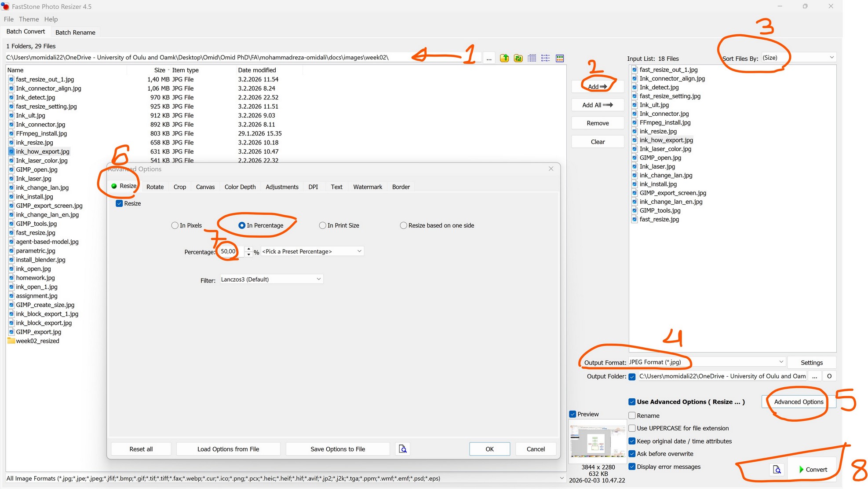The width and height of the screenshot is (868, 489).
Task: Enable the Rename checkbox
Action: [x=632, y=415]
